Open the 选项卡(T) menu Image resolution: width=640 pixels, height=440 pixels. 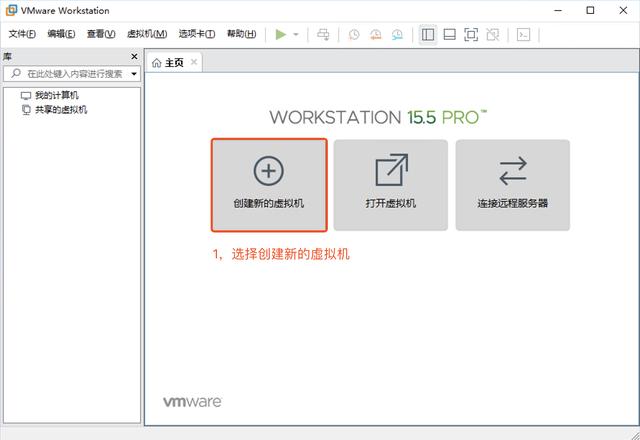coord(197,34)
